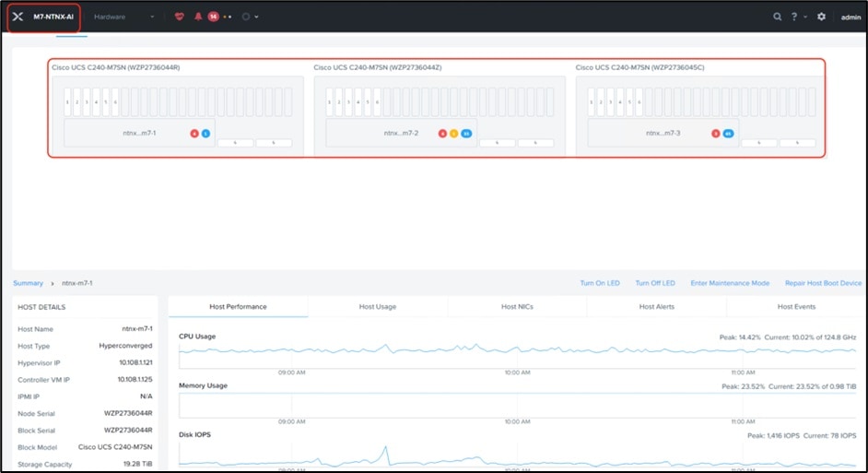Screen dimensions: 868x473
Task: Click blue info badge on ntnx...m7-2
Action: point(466,134)
